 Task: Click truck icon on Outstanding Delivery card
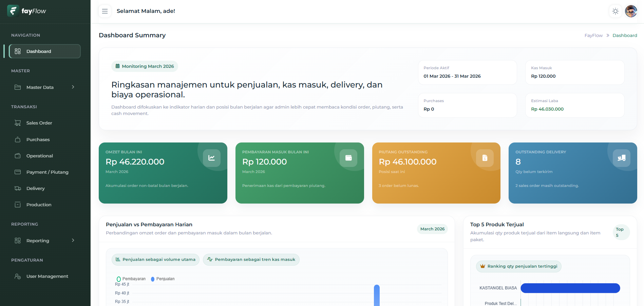pyautogui.click(x=622, y=158)
